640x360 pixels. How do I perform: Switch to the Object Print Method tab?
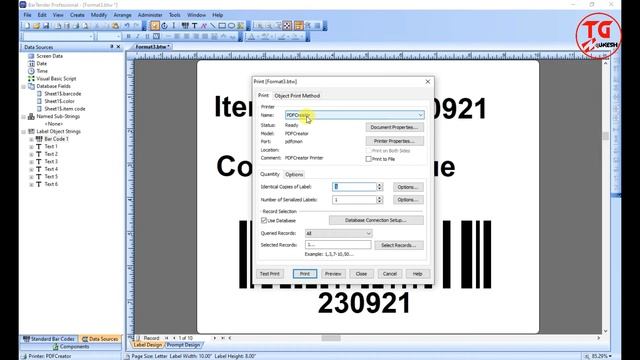[297, 96]
